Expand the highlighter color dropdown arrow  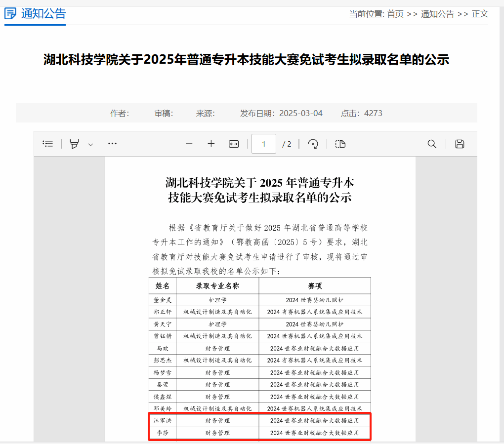90,144
